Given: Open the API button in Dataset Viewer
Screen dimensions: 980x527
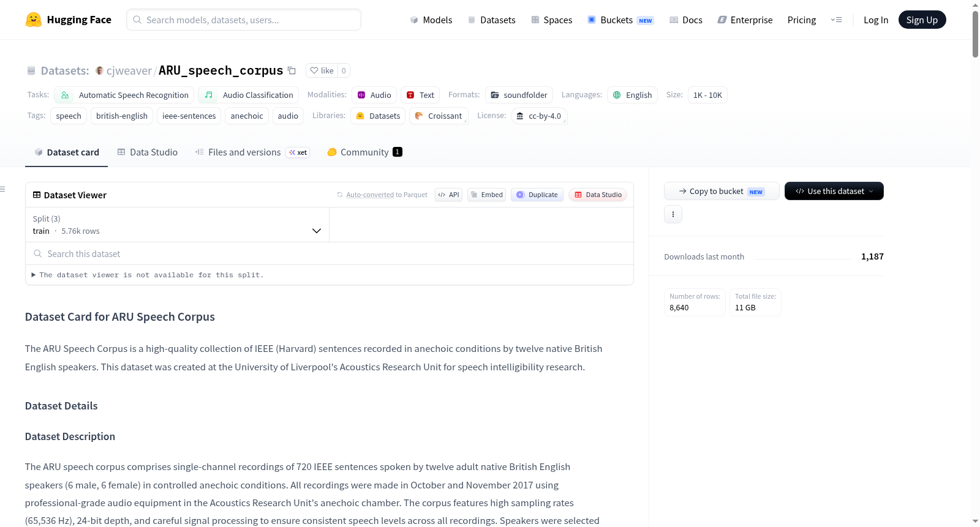Looking at the screenshot, I should coord(448,195).
